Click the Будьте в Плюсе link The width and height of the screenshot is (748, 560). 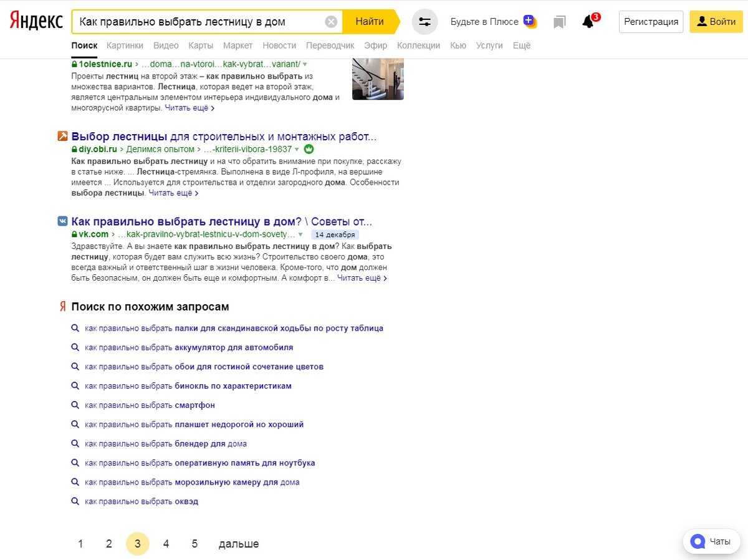click(484, 22)
